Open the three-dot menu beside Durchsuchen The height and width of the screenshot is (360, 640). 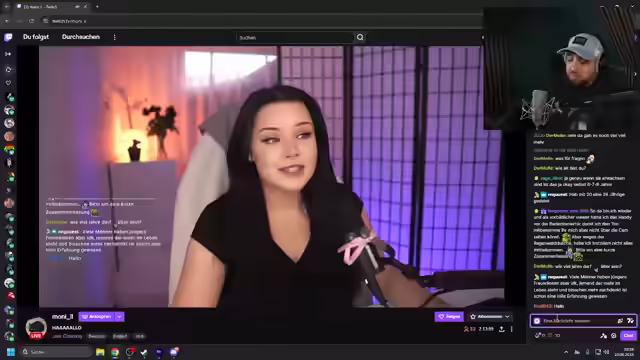point(114,37)
